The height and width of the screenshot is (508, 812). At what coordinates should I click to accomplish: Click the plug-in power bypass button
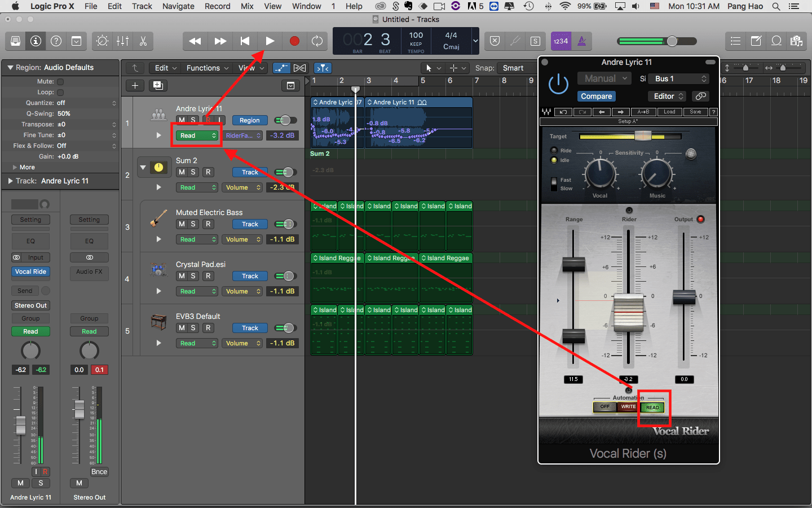coord(558,84)
